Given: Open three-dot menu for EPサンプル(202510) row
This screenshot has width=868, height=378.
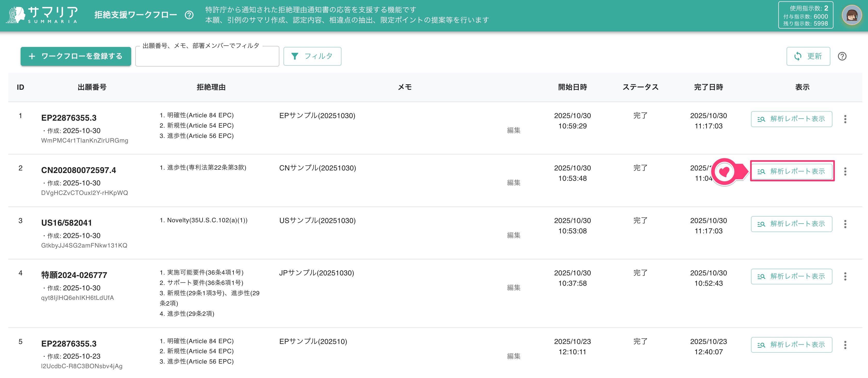Looking at the screenshot, I should point(845,345).
